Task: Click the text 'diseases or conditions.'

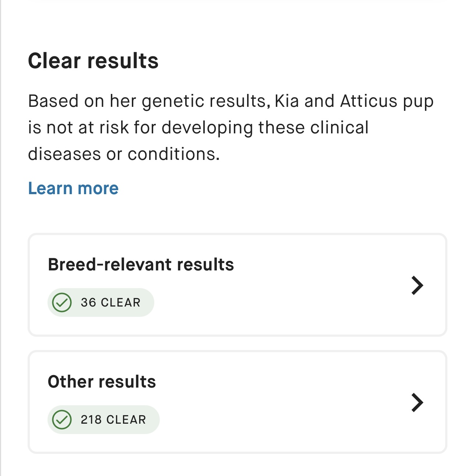Action: coord(124,154)
